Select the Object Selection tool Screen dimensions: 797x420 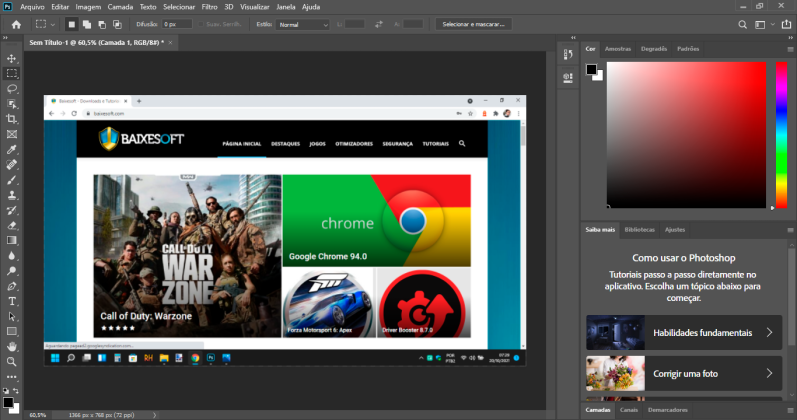tap(12, 104)
